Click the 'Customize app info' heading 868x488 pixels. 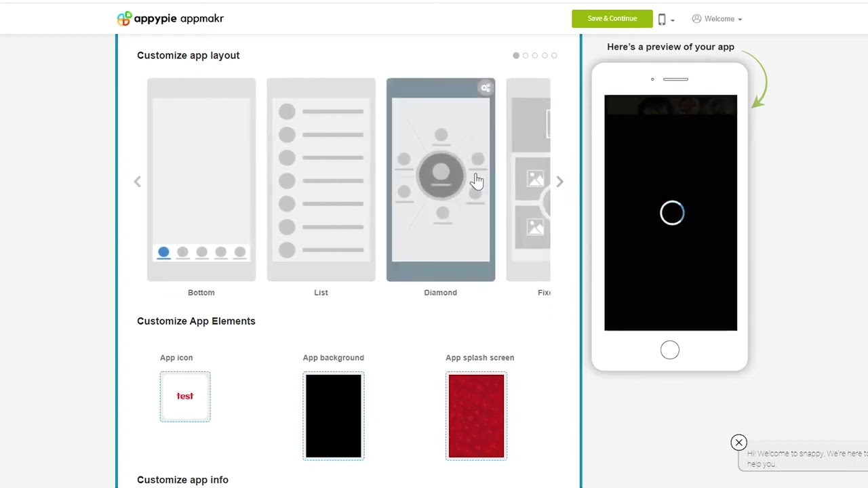point(182,480)
